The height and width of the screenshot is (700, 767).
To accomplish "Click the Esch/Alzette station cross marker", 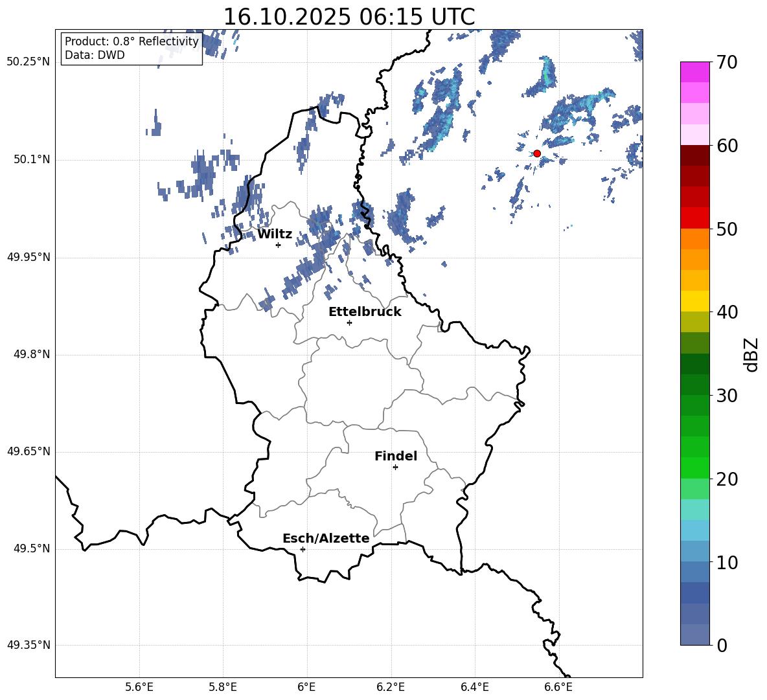I will 303,549.
